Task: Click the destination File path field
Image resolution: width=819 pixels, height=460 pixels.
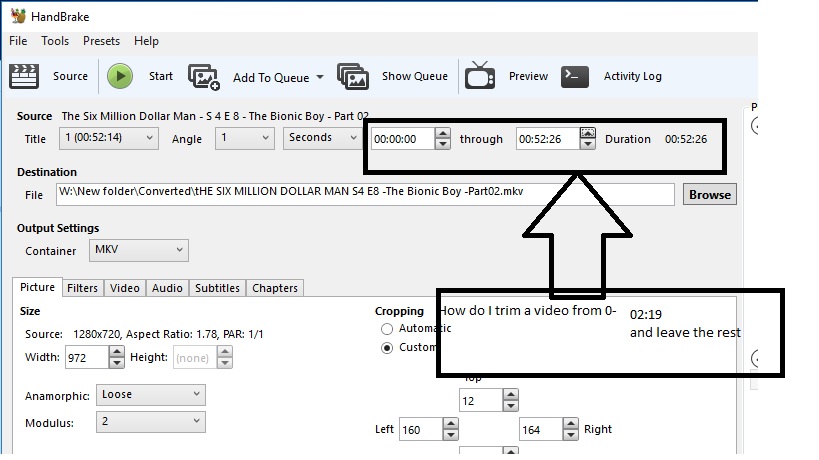Action: (x=365, y=194)
